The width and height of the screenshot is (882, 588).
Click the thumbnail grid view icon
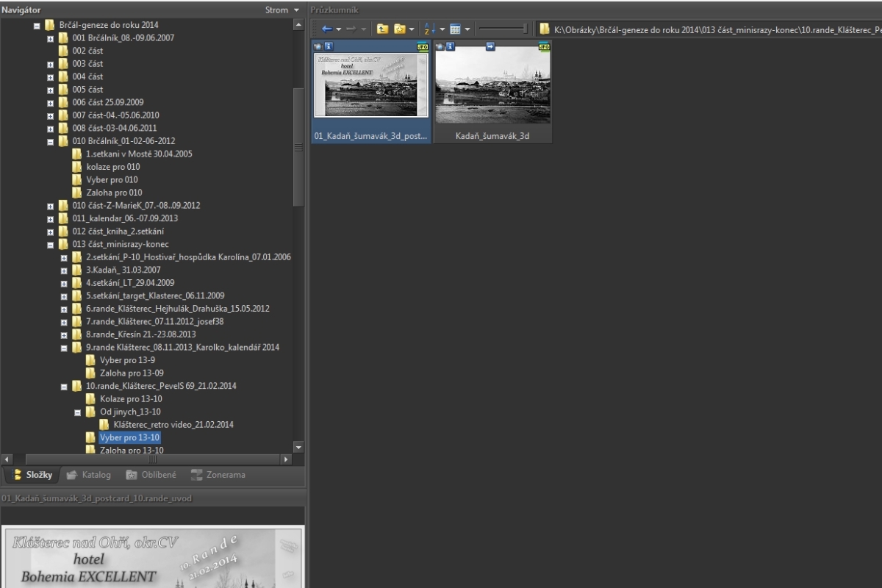tap(455, 29)
